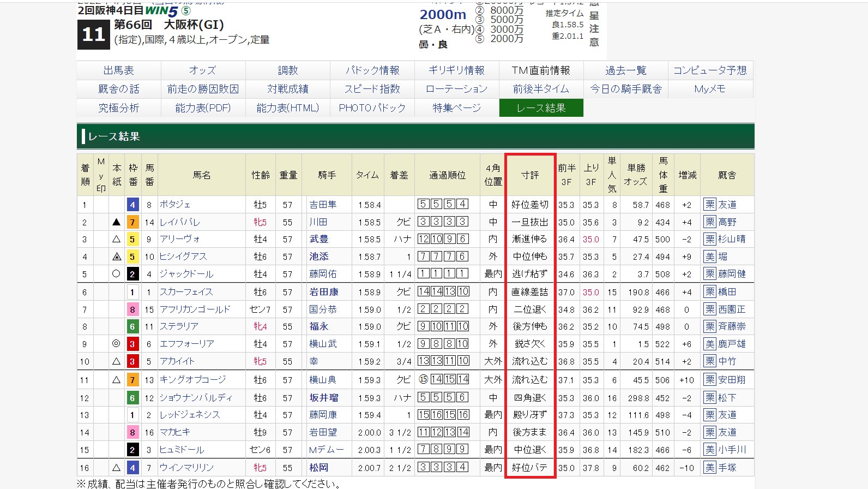Open the パドック情報 tab
Image resolution: width=868 pixels, height=489 pixels.
tap(372, 70)
